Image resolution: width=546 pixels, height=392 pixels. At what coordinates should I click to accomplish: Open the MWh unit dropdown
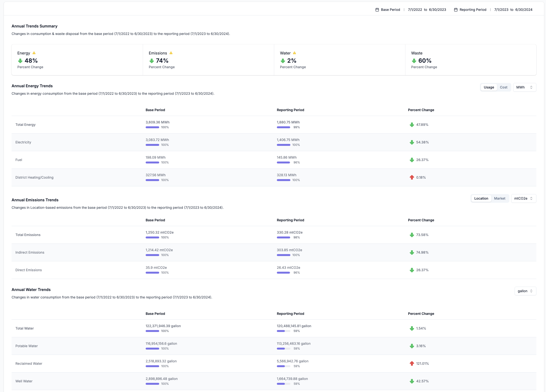525,87
